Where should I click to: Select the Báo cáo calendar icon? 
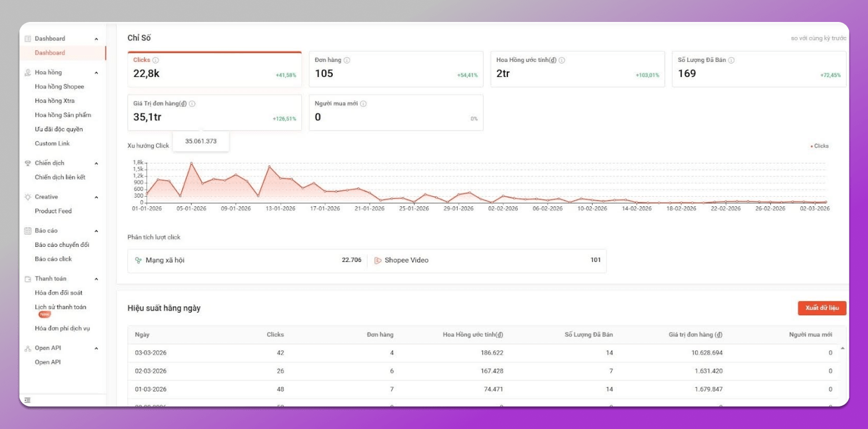tap(27, 230)
